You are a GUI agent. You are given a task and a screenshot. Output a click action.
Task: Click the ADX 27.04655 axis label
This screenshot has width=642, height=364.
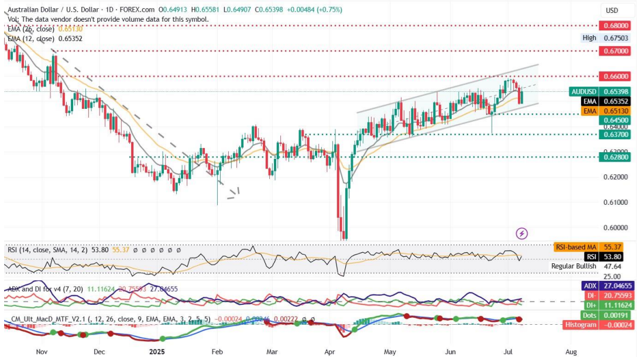pos(607,286)
